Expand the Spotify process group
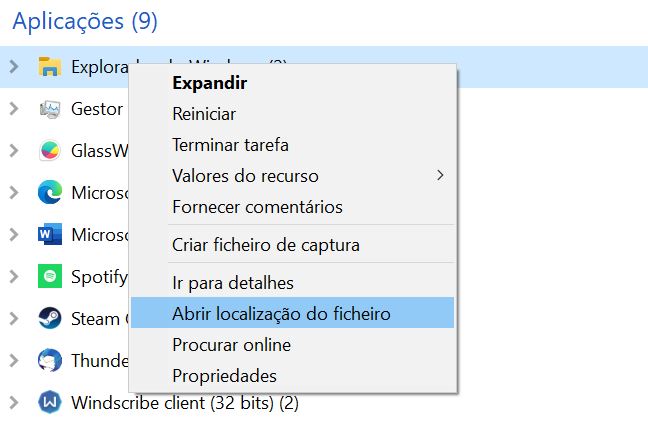This screenshot has height=434, width=648. (14, 276)
